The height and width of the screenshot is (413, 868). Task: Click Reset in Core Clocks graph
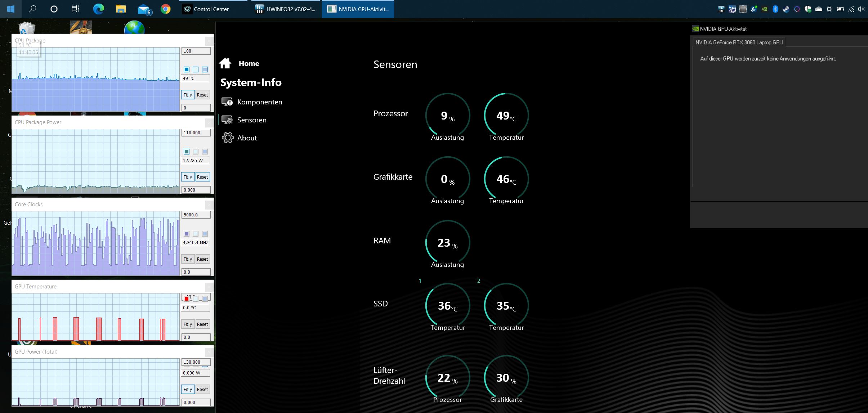[x=202, y=259]
